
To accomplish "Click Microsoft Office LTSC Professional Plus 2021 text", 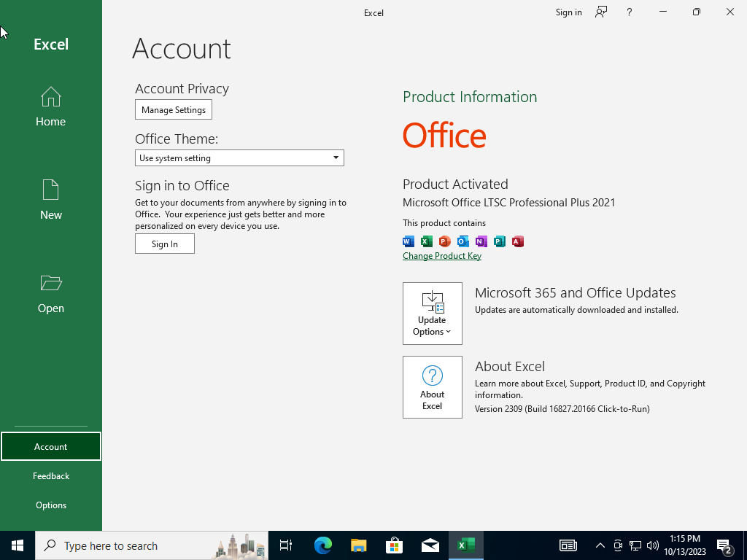I will 508,203.
